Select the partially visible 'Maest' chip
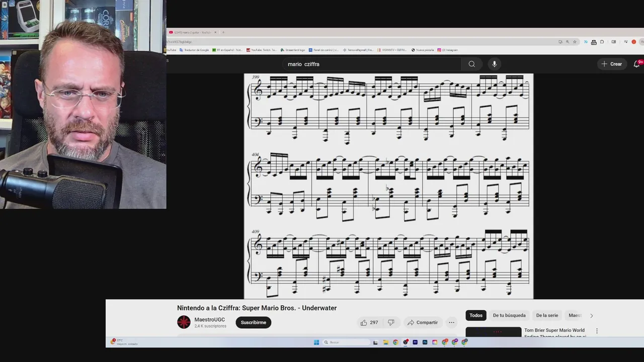Viewport: 644px width, 362px height. click(575, 315)
